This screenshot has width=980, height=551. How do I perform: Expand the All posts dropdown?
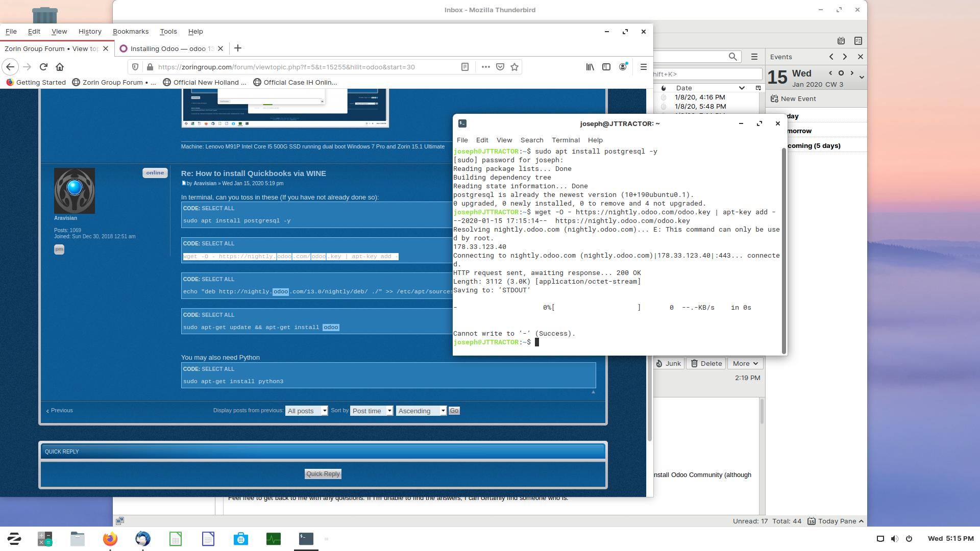[x=306, y=411]
